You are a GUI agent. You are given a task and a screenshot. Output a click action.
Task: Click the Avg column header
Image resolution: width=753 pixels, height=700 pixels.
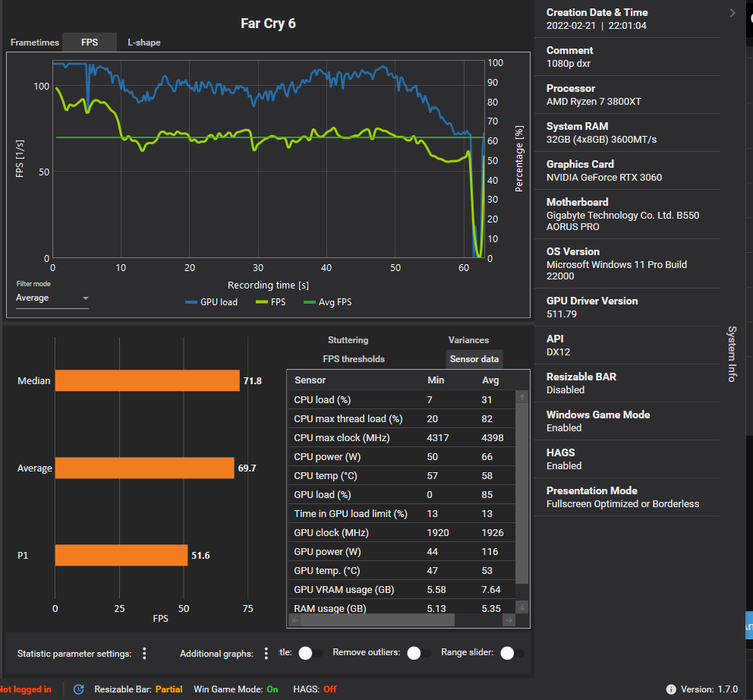tap(490, 380)
